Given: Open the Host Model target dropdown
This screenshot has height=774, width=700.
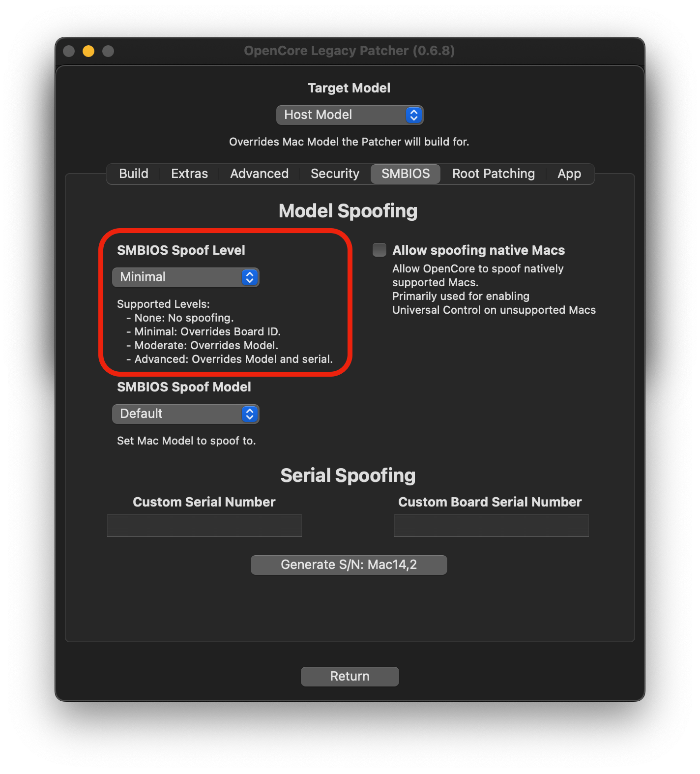Looking at the screenshot, I should pos(349,115).
